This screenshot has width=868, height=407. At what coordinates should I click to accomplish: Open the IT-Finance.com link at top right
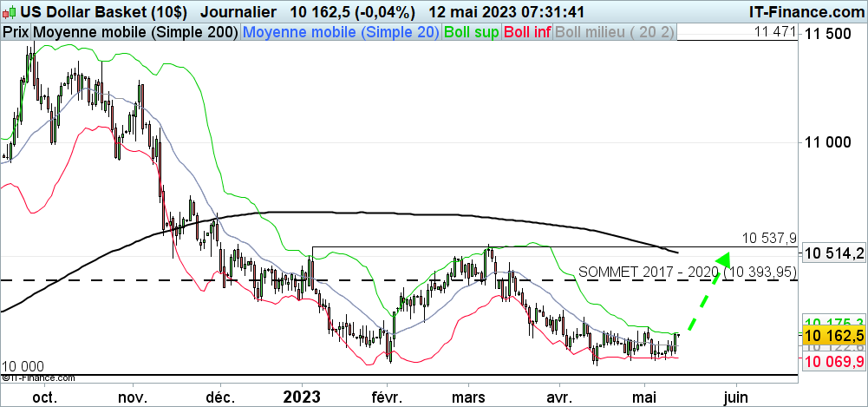[805, 13]
